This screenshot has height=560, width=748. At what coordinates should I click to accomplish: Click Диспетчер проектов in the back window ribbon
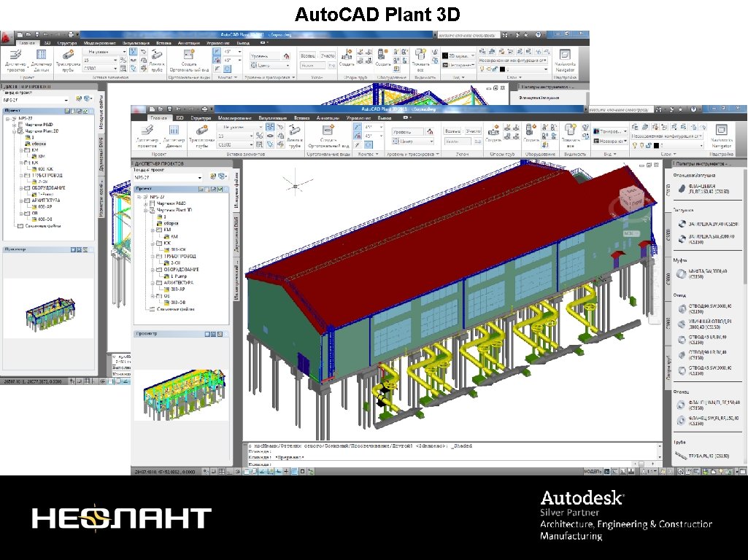click(x=16, y=61)
